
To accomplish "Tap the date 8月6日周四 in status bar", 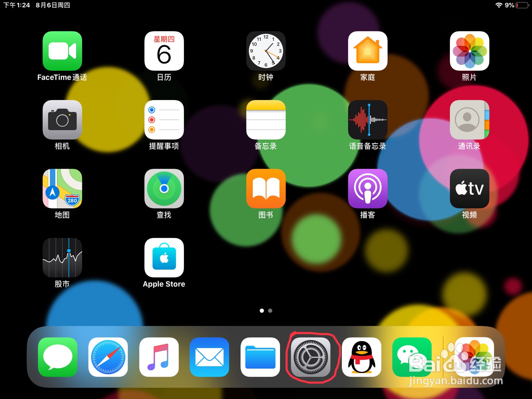I will coord(53,5).
